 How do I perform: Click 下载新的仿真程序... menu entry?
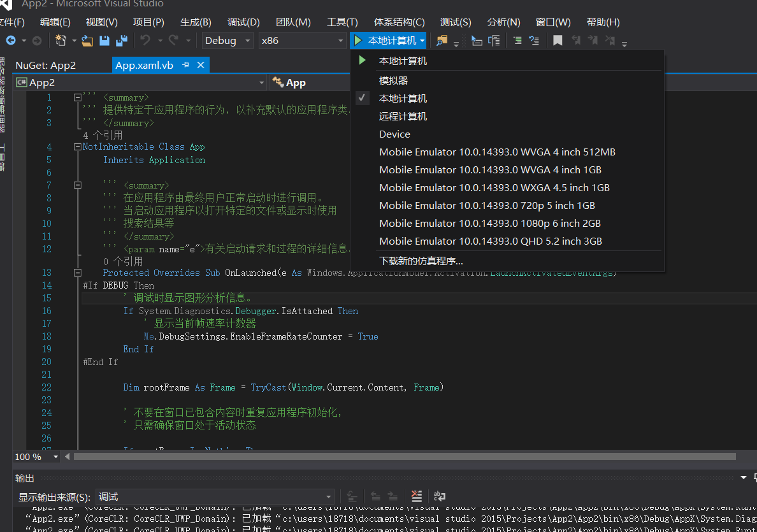508,261
